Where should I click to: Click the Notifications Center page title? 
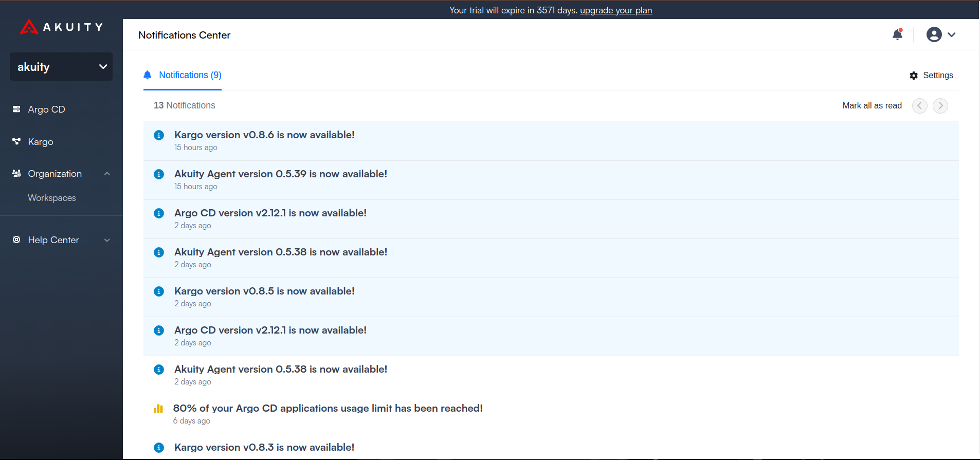tap(185, 35)
